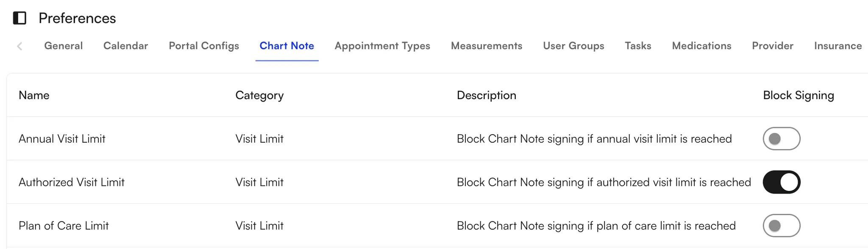Disable Block Signing for Authorized Visit Limit
Viewport: 868px width, 249px height.
(x=781, y=182)
